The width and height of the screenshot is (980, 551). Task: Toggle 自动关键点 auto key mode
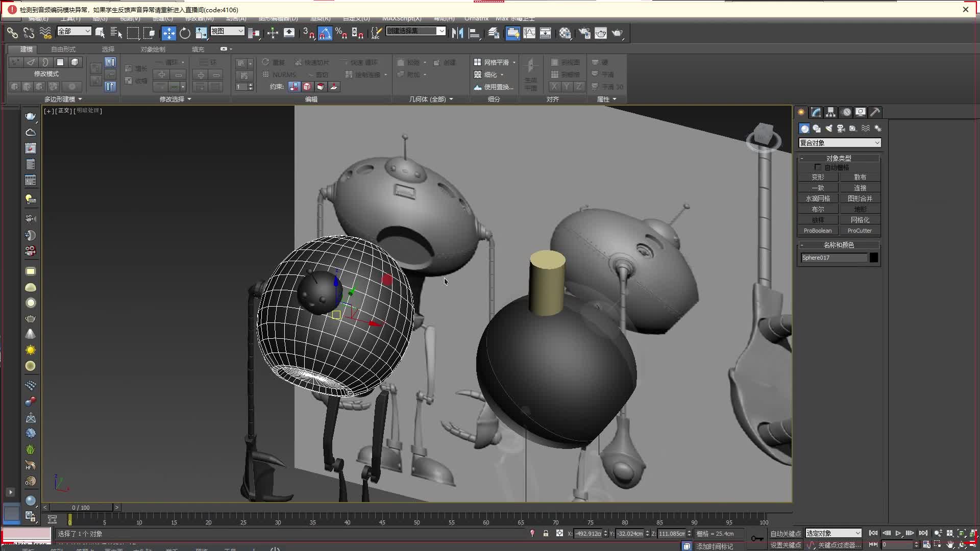[785, 534]
